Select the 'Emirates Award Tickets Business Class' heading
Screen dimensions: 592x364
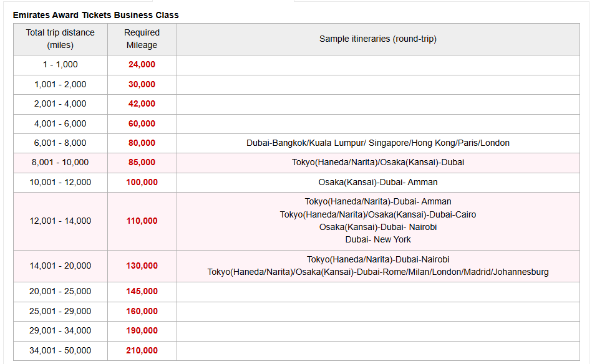coord(96,15)
